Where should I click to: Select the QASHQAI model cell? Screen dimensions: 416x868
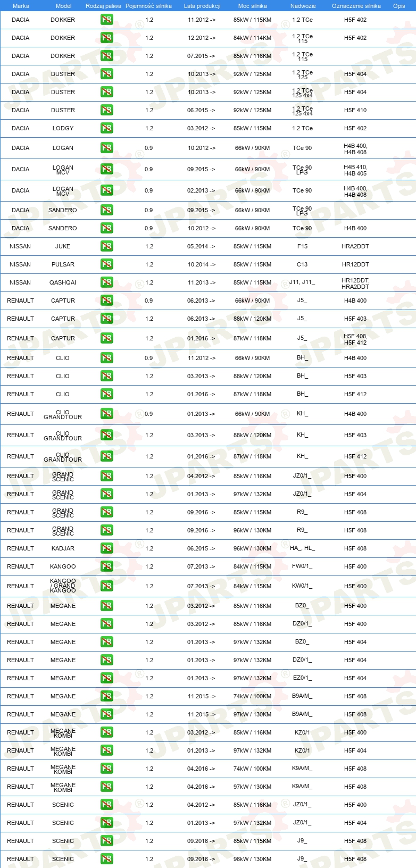pos(63,282)
